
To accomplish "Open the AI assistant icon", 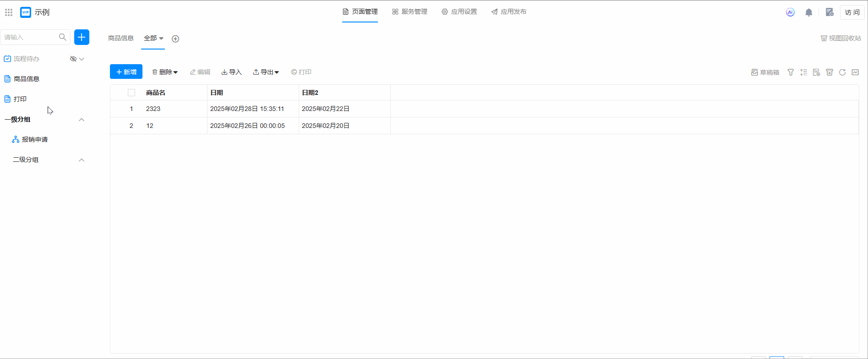I will point(790,12).
